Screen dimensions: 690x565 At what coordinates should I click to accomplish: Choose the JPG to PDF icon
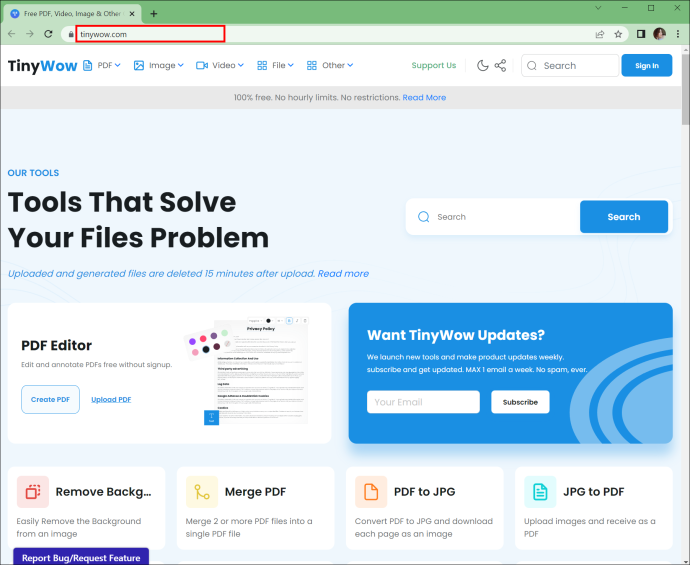tap(540, 492)
